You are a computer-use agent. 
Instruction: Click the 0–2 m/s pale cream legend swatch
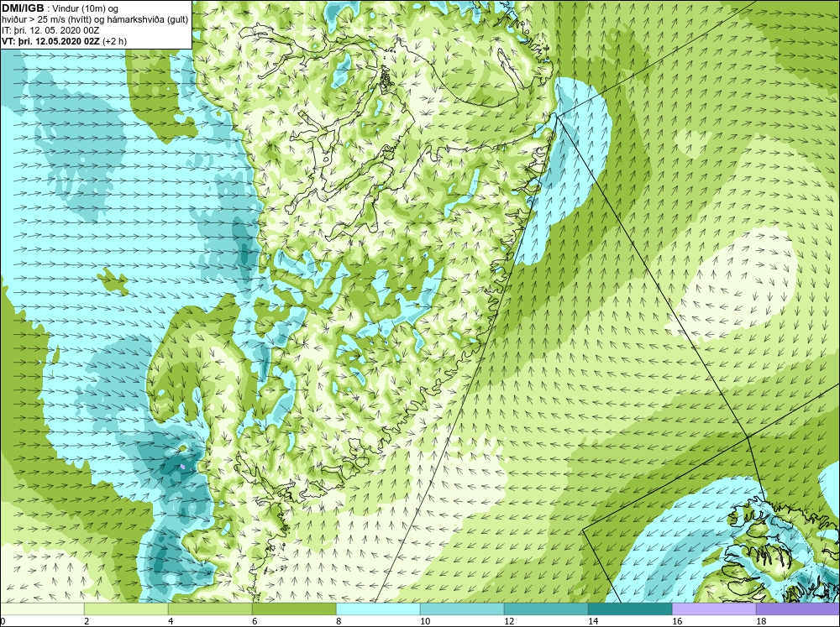tap(42, 609)
